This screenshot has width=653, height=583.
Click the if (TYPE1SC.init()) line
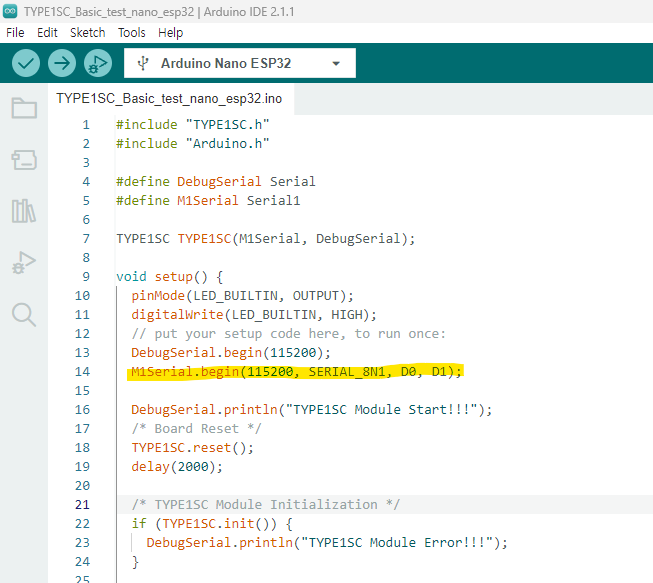point(212,523)
